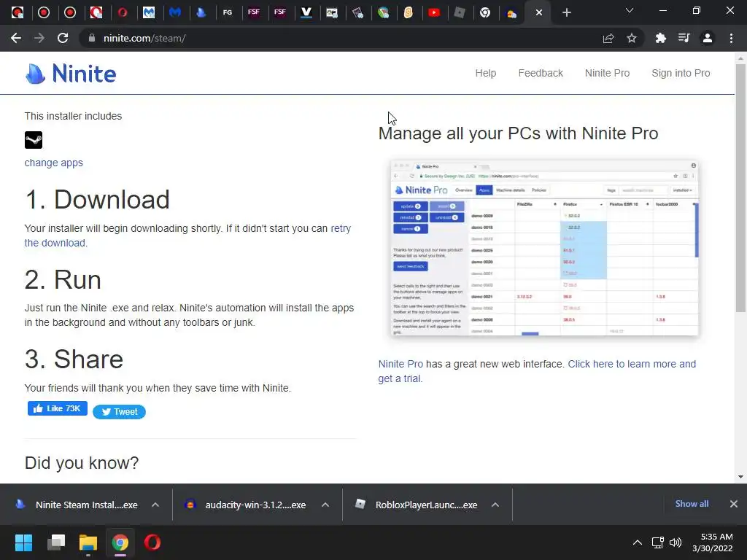
Task: Switch to the FG tab
Action: pos(228,13)
